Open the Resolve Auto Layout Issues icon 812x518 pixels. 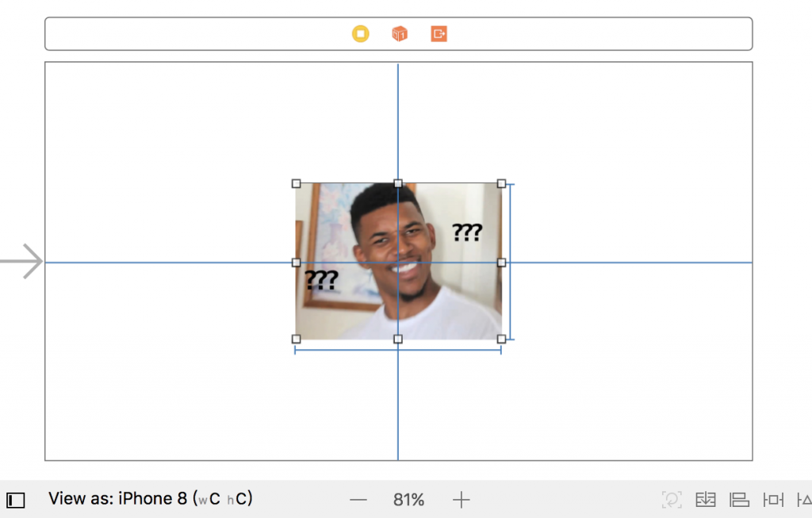804,500
